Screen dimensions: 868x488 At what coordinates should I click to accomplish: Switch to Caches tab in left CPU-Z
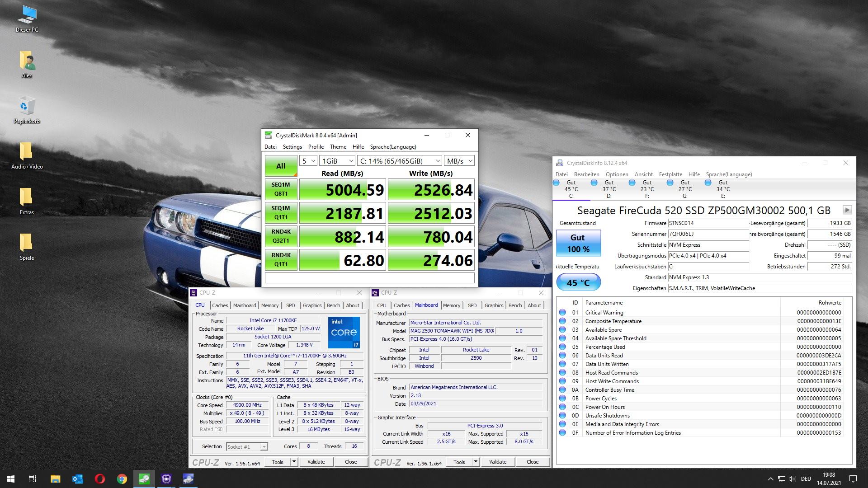click(x=220, y=305)
